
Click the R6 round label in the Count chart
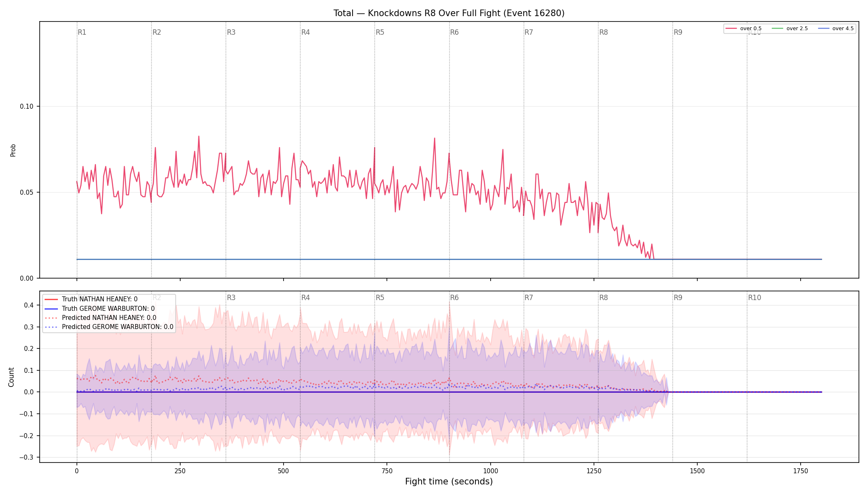click(x=454, y=298)
